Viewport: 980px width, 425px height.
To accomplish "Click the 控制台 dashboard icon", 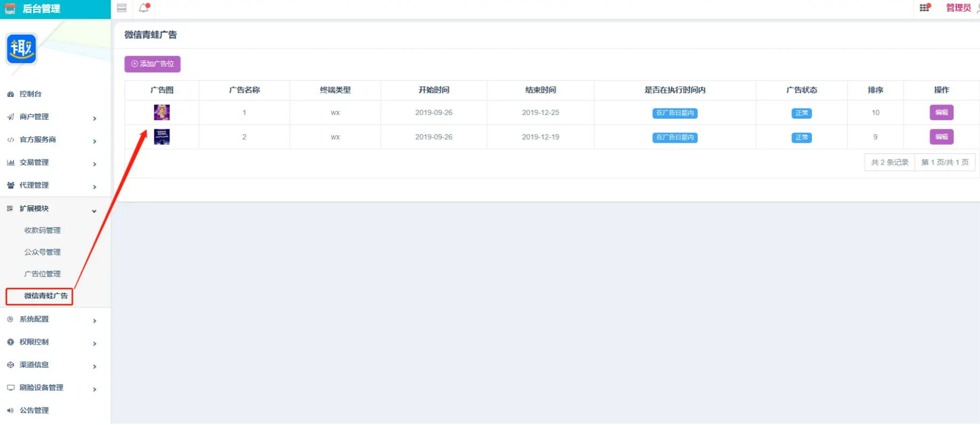I will click(10, 94).
